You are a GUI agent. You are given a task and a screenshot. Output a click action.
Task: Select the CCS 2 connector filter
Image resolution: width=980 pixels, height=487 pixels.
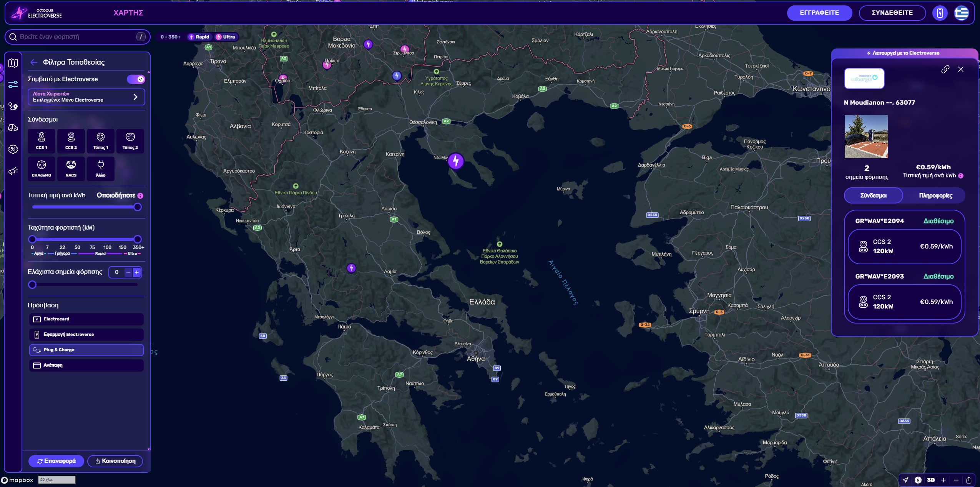pyautogui.click(x=71, y=141)
